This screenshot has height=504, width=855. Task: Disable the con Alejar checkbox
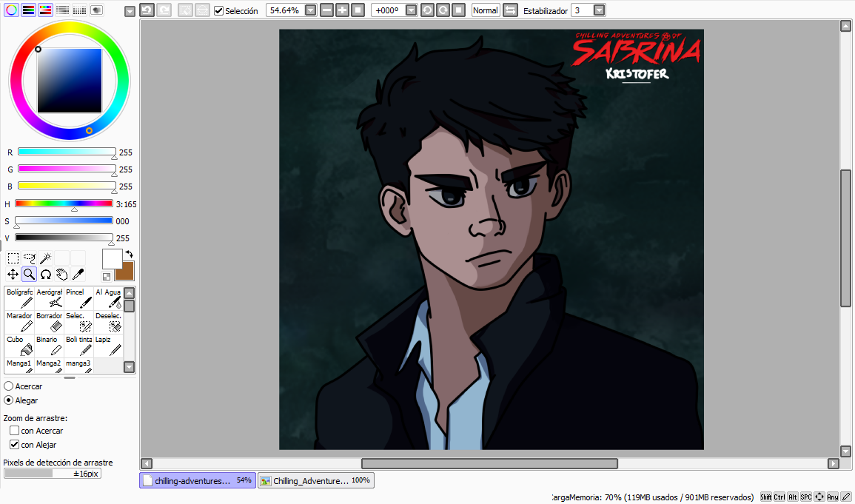click(x=15, y=445)
